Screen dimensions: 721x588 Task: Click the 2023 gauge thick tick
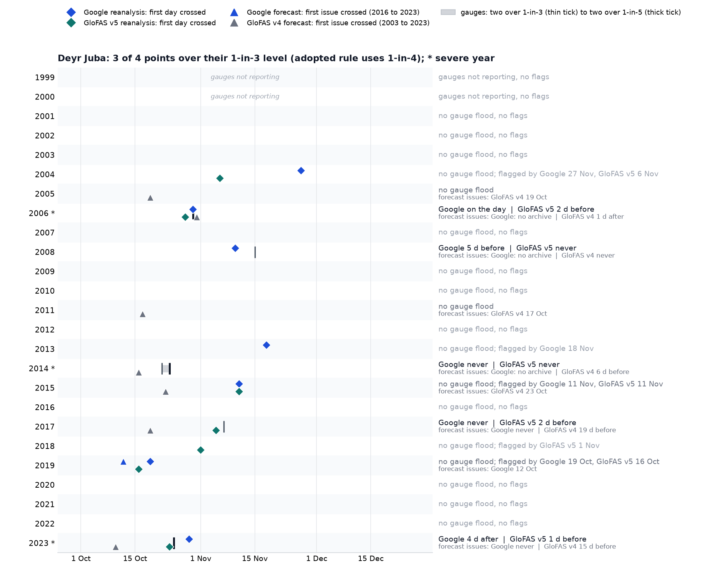click(x=174, y=543)
